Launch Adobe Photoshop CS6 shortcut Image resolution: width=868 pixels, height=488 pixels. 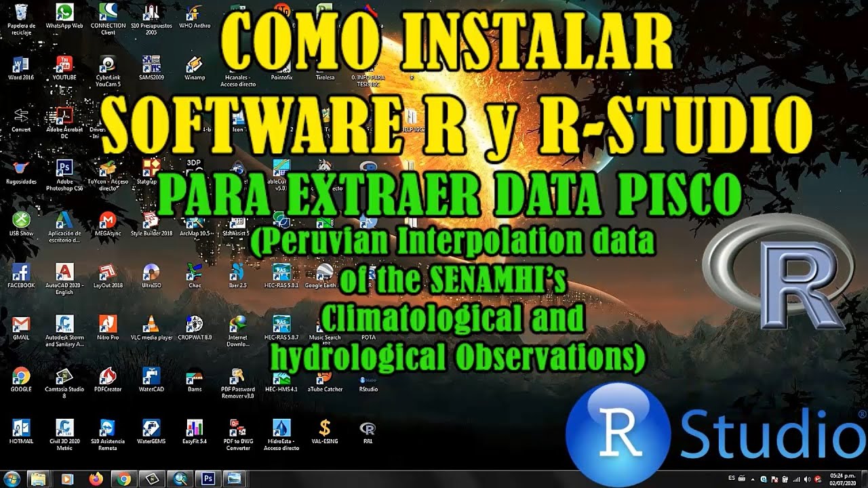[x=64, y=175]
